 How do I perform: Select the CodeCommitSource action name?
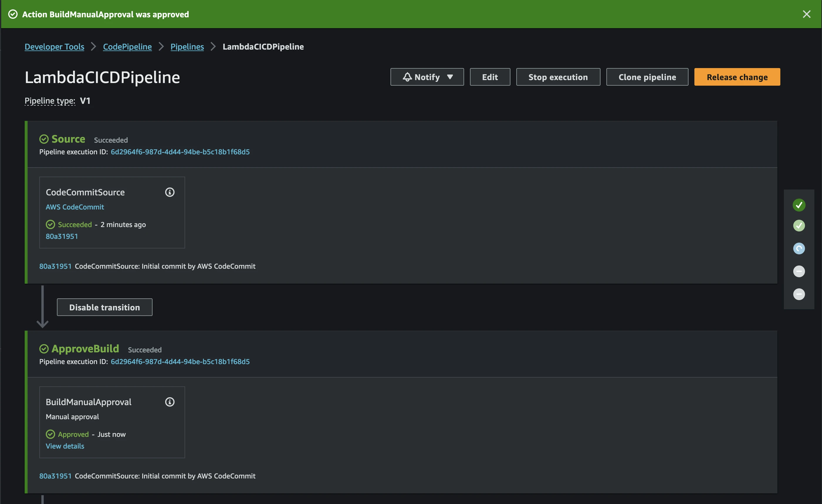pyautogui.click(x=85, y=192)
